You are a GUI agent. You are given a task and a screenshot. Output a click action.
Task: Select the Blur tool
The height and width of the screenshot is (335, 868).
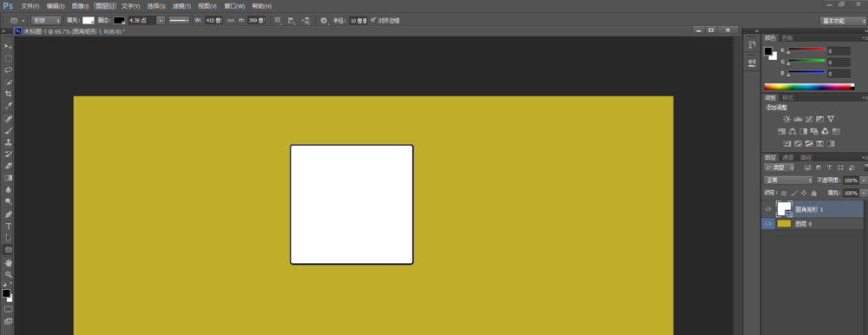click(9, 189)
